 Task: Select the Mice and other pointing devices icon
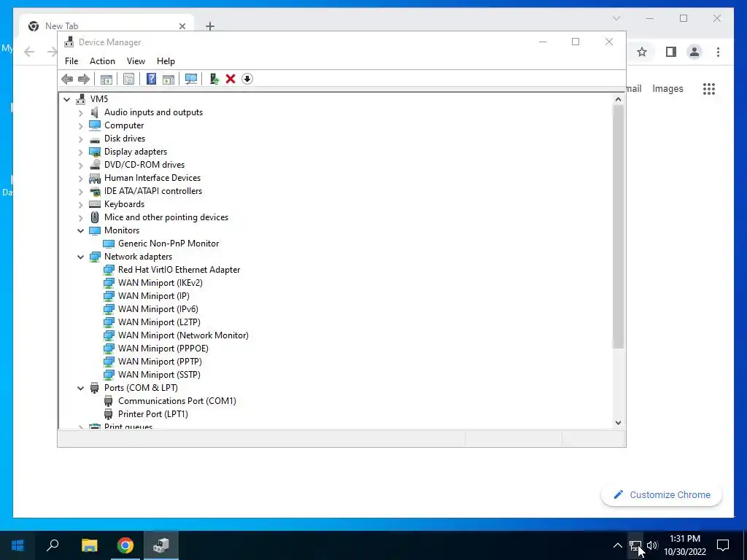click(x=95, y=217)
